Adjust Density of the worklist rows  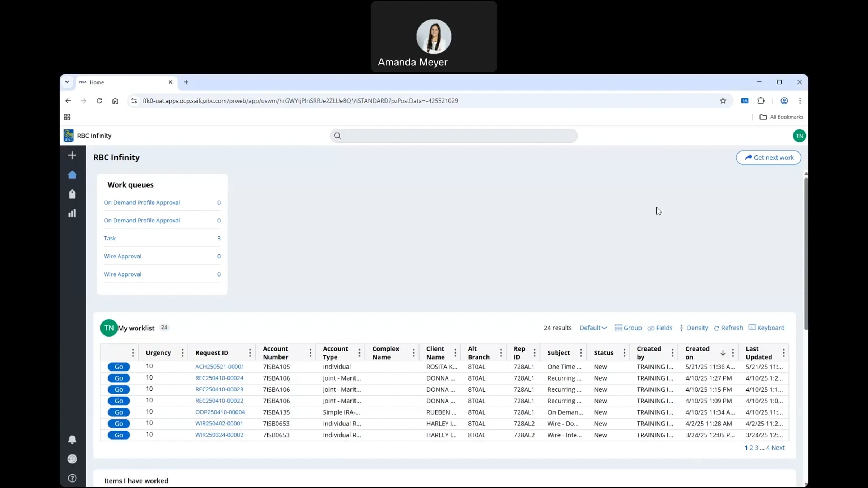[693, 328]
